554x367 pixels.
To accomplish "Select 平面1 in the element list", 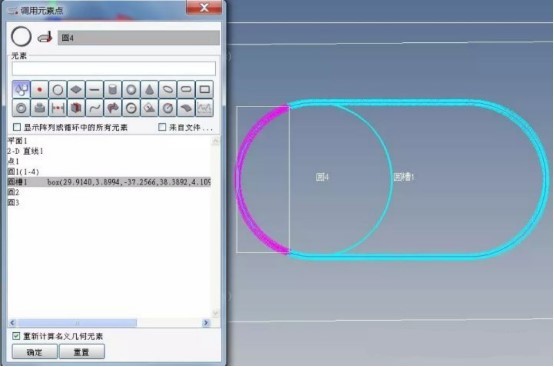I will 18,141.
